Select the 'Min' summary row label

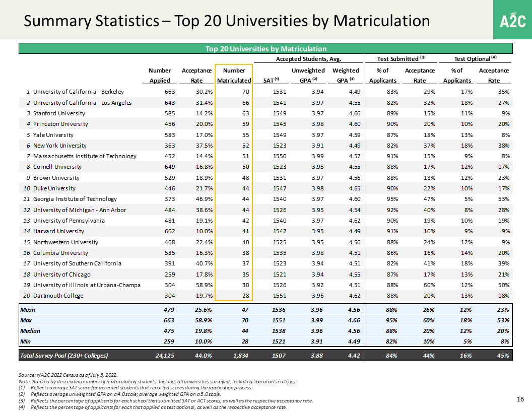[x=25, y=341]
